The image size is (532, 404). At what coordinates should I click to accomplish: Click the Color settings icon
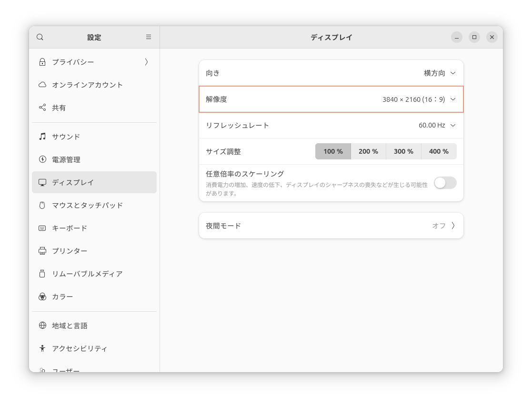click(x=42, y=296)
